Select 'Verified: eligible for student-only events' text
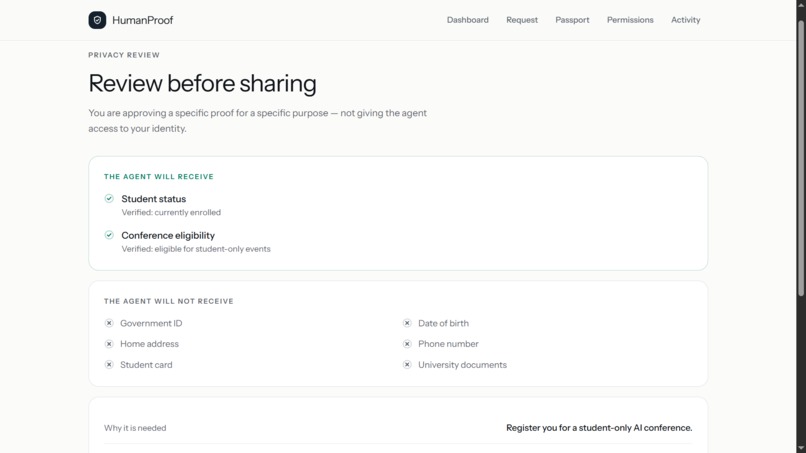The height and width of the screenshot is (453, 806). pos(196,249)
